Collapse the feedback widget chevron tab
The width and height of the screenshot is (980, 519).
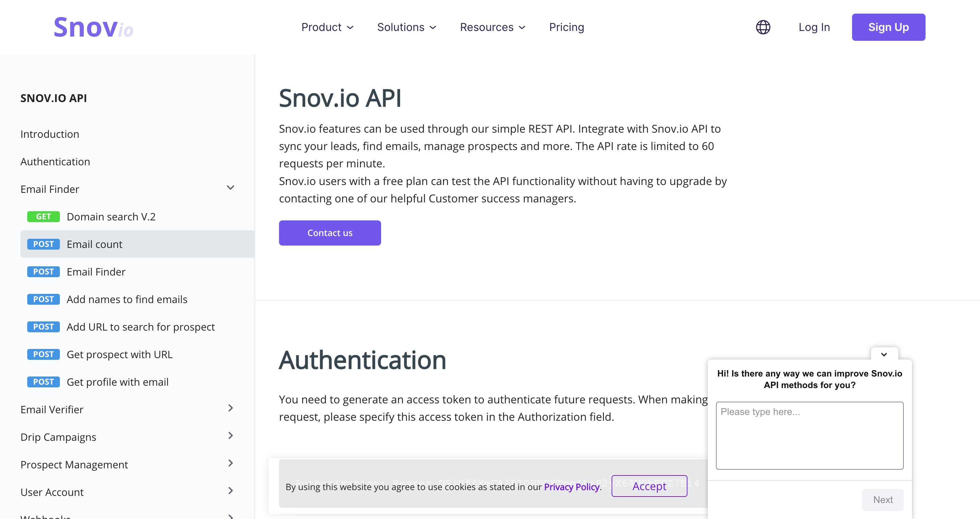(884, 354)
